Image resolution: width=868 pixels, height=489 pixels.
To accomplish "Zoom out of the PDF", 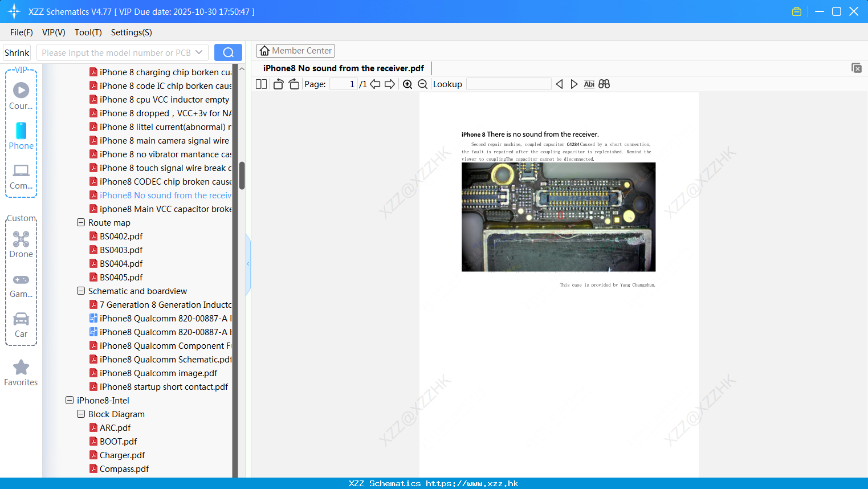I will (422, 84).
